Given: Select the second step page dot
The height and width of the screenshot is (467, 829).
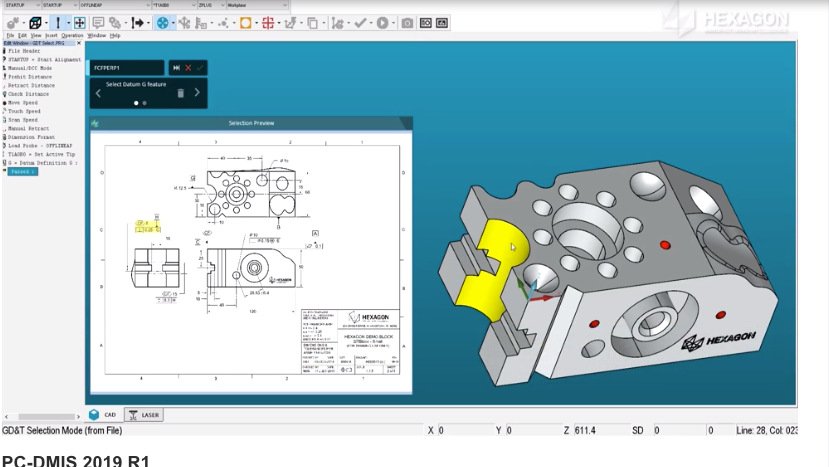Looking at the screenshot, I should tap(144, 103).
